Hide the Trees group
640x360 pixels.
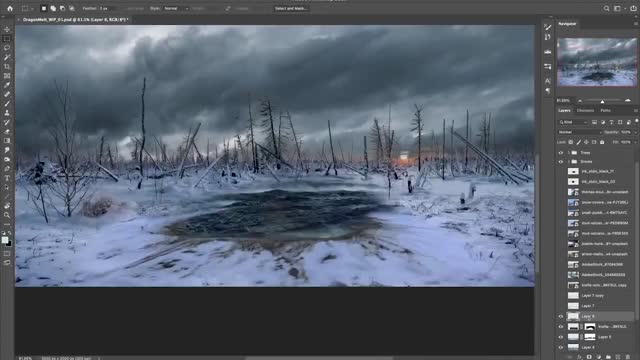(x=561, y=153)
